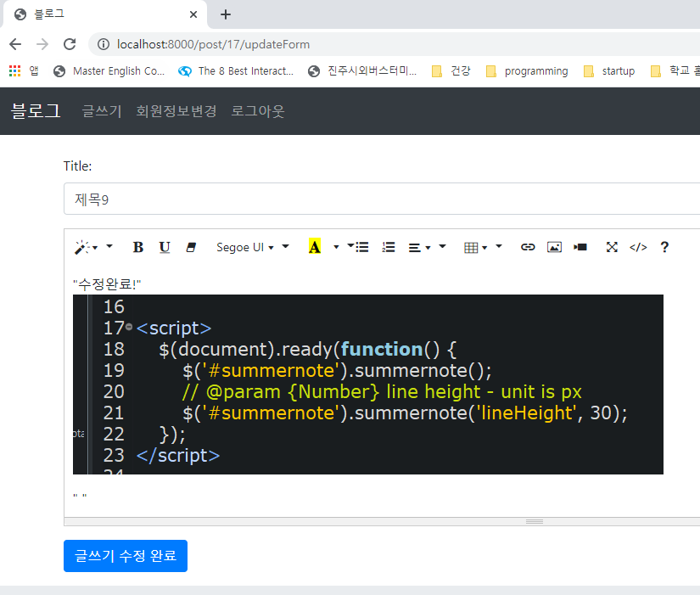Click the address bar URL localhost:8000/post/17/updateForm

pos(213,44)
